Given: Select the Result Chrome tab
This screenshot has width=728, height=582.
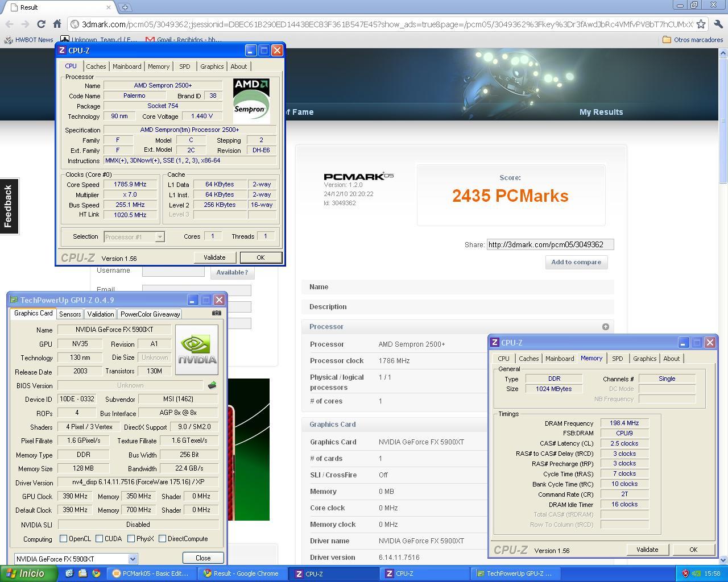Looking at the screenshot, I should click(60, 7).
